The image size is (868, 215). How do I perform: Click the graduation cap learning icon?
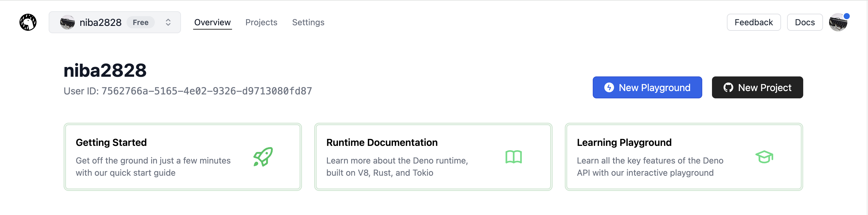pyautogui.click(x=764, y=157)
